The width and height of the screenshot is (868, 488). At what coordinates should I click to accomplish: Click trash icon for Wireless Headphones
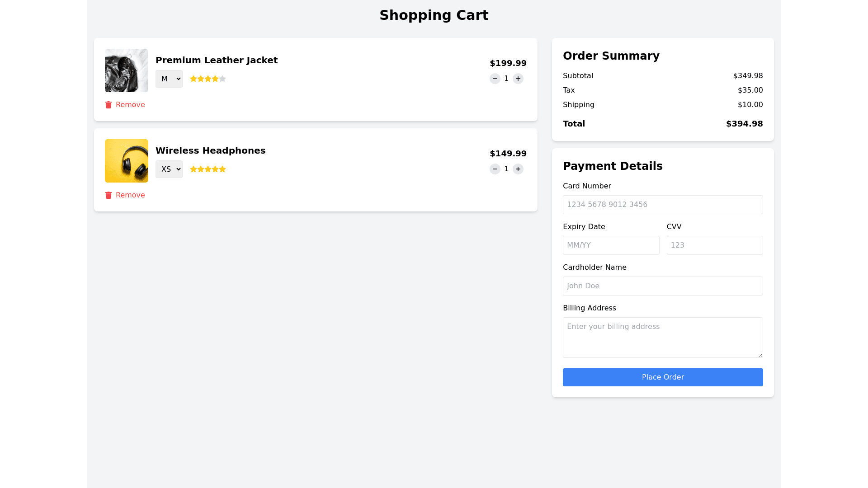coord(108,195)
